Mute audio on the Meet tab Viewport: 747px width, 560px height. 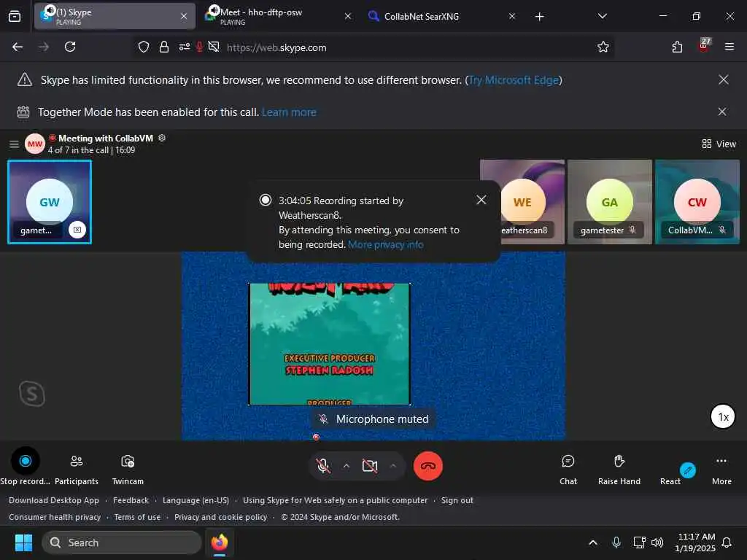214,10
